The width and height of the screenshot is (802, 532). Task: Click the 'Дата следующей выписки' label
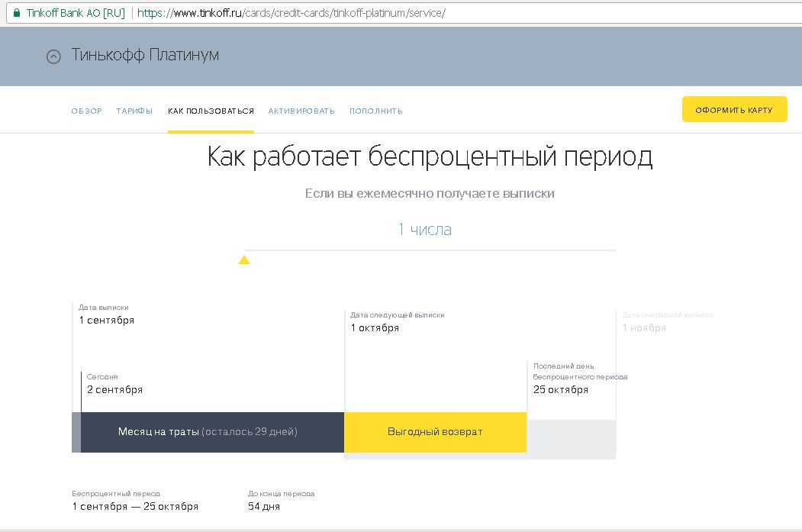(x=398, y=315)
